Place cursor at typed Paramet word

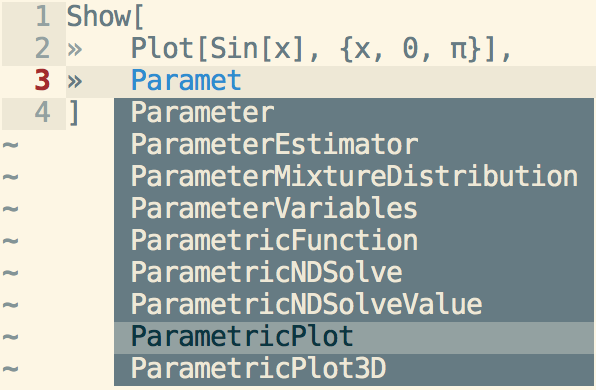click(x=186, y=81)
